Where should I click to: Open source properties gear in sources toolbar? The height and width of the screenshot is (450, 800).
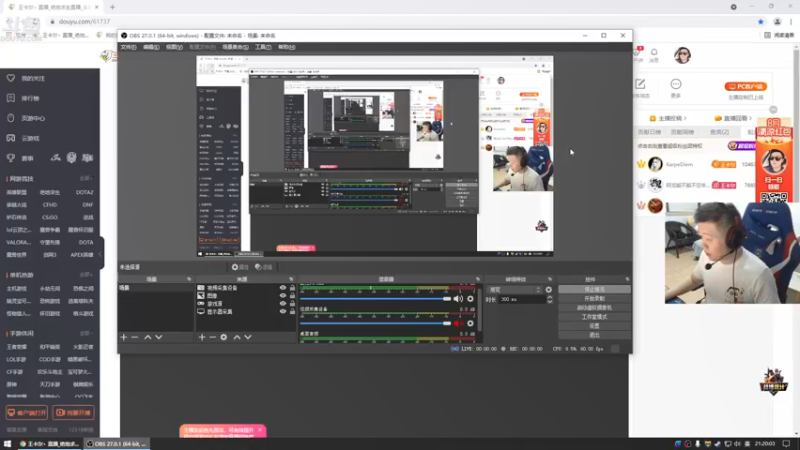224,337
